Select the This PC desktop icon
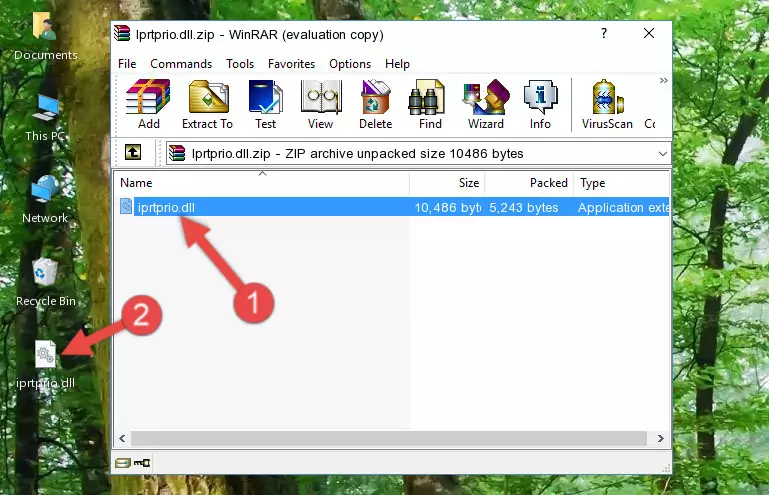This screenshot has height=495, width=769. tap(45, 117)
